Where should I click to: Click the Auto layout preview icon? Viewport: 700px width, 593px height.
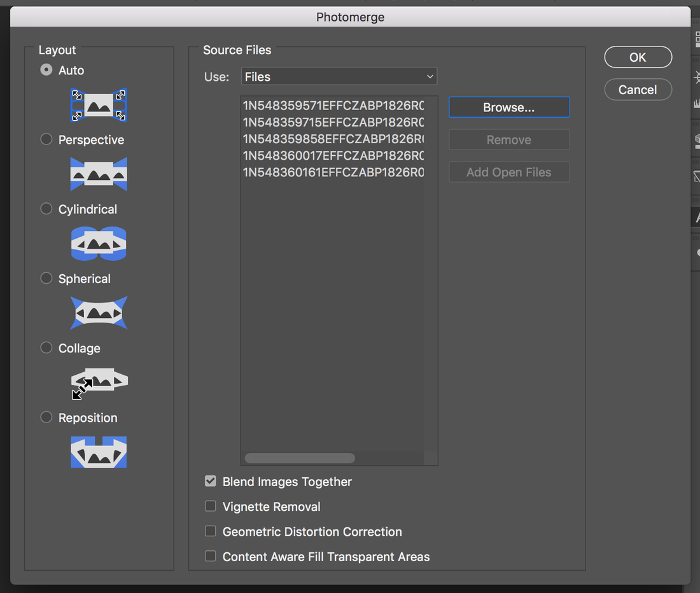click(99, 105)
